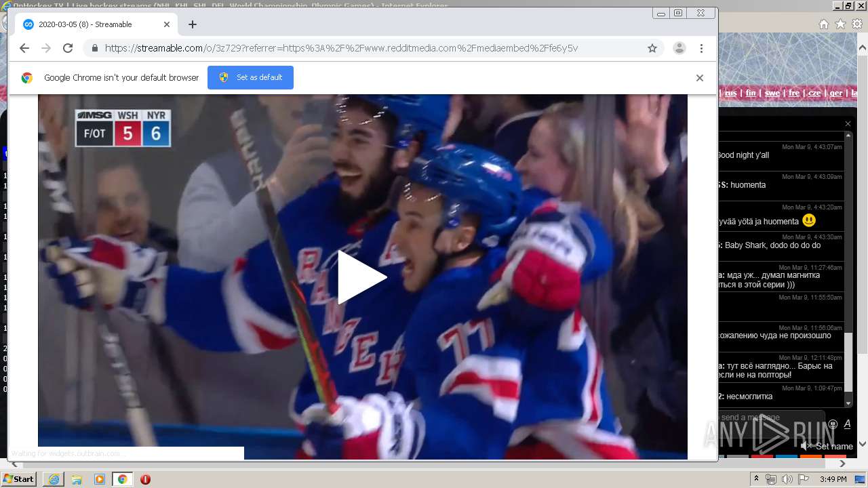The height and width of the screenshot is (488, 868).
Task: Switch language to cze
Action: pos(814,93)
